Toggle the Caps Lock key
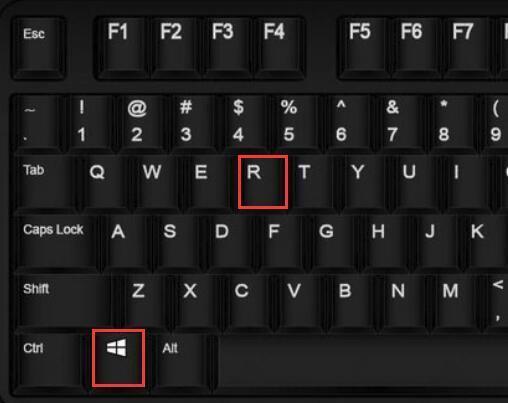This screenshot has height=403, width=508. (57, 242)
